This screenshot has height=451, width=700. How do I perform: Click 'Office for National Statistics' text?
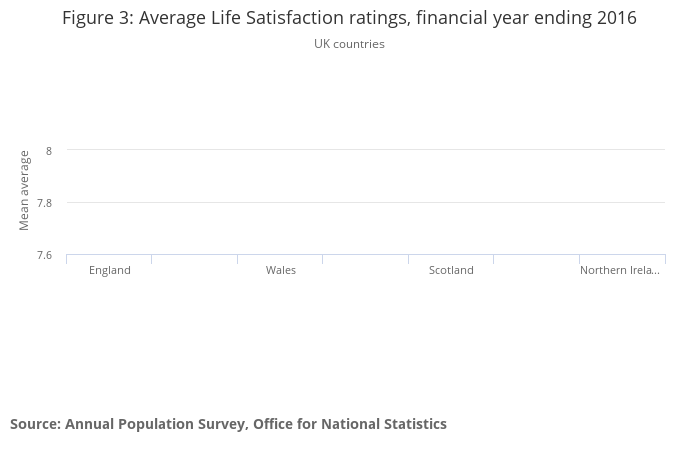(x=350, y=424)
